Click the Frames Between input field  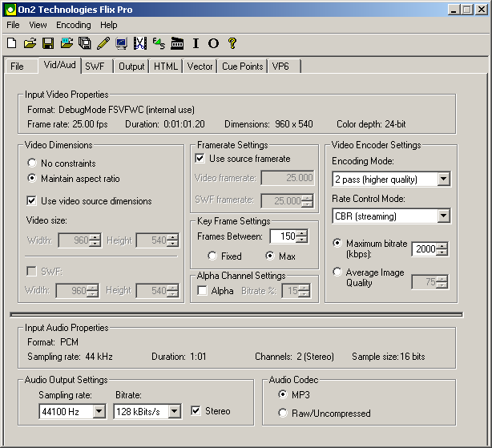tap(282, 236)
